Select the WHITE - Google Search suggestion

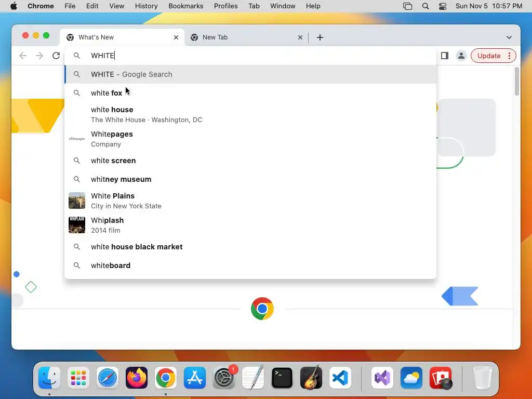coord(250,74)
